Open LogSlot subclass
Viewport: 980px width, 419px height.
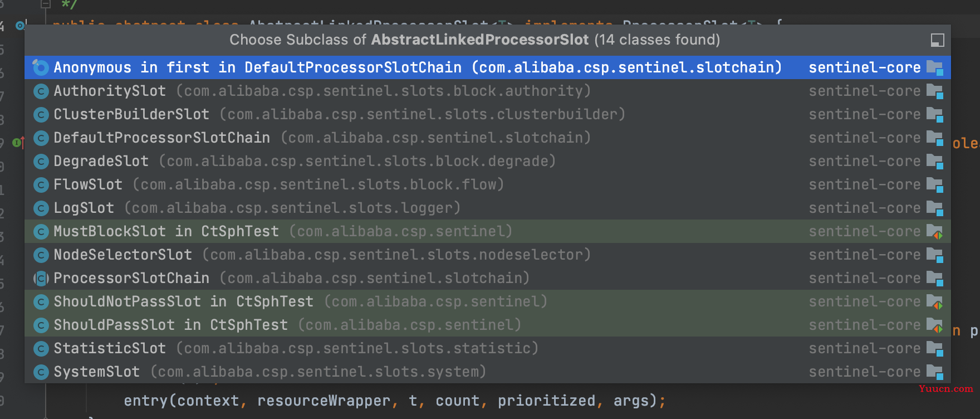(x=488, y=208)
